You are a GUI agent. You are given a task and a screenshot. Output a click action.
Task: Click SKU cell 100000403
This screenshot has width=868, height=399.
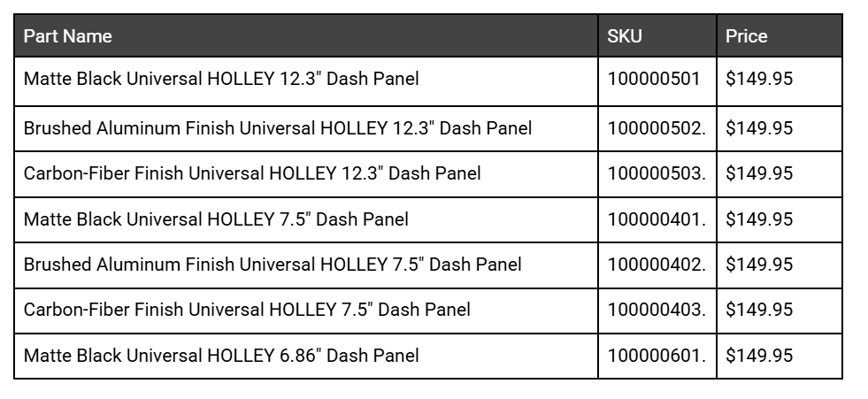pyautogui.click(x=657, y=310)
